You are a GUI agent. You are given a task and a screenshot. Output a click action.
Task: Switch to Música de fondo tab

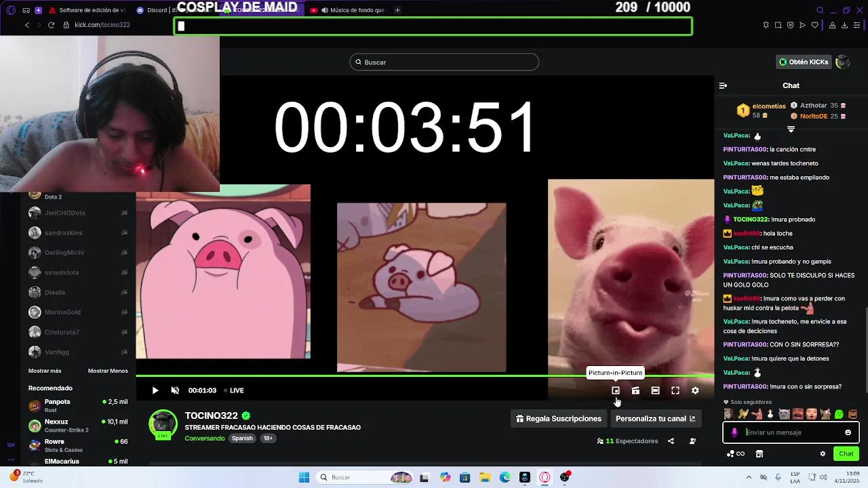click(348, 10)
